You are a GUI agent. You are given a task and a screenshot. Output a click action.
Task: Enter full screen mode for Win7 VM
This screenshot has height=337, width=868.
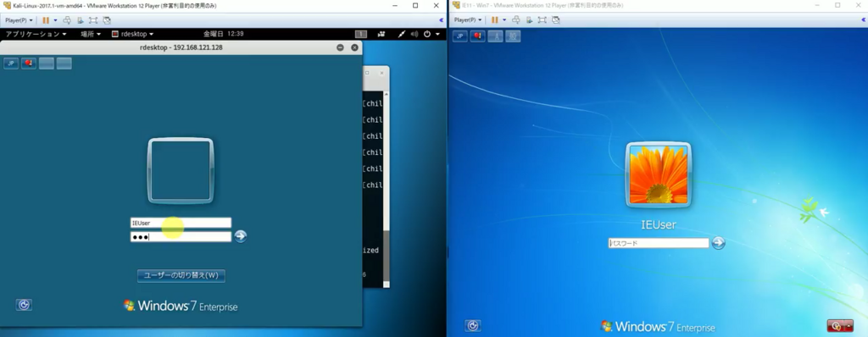tap(542, 20)
